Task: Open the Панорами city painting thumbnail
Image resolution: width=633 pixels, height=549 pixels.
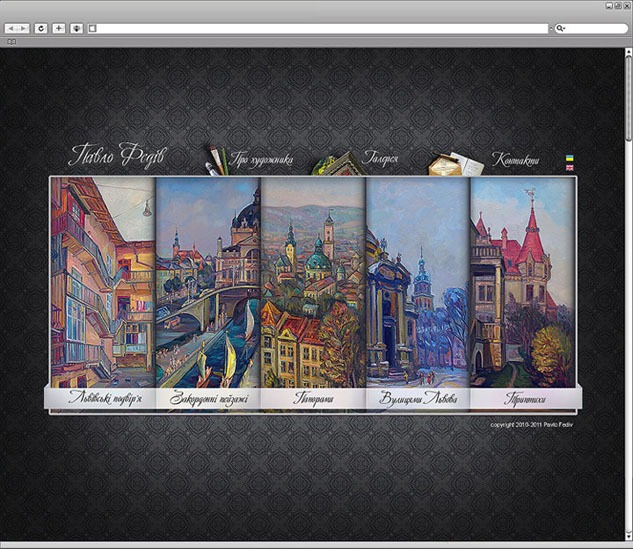Action: coord(313,282)
